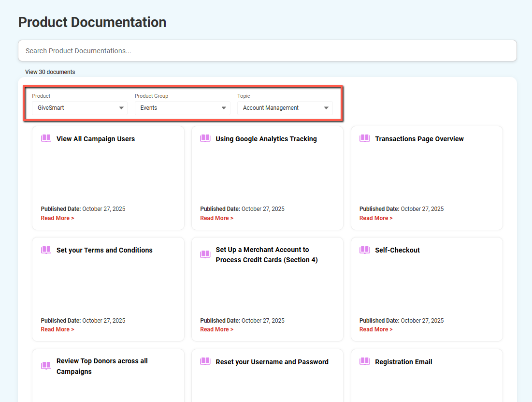Click Published Date on Self-Checkout card
The width and height of the screenshot is (532, 402).
click(x=402, y=320)
